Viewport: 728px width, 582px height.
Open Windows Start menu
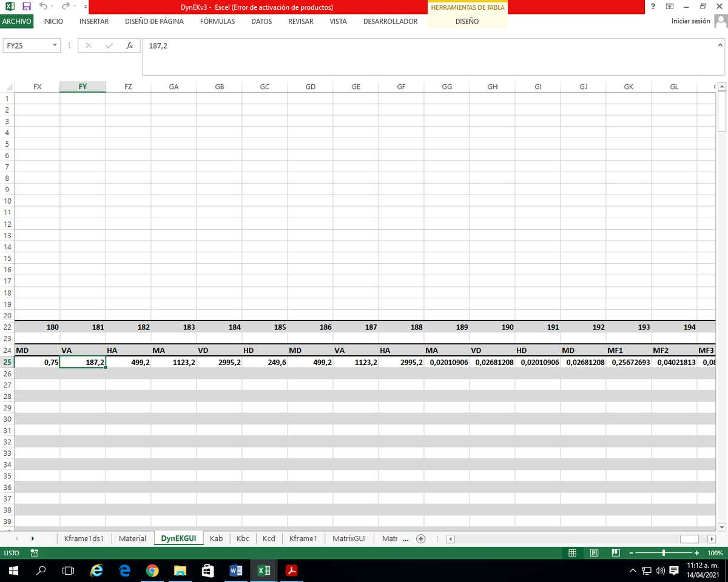tap(13, 570)
